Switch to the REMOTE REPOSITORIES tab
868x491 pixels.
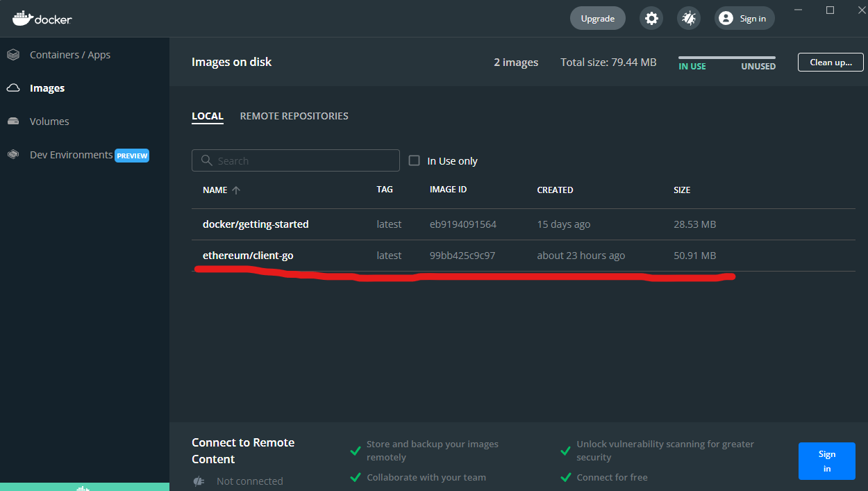(294, 116)
